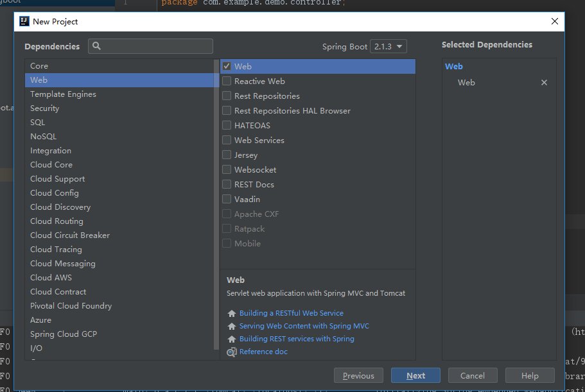Close the New Project dialog
The width and height of the screenshot is (585, 392).
click(554, 21)
